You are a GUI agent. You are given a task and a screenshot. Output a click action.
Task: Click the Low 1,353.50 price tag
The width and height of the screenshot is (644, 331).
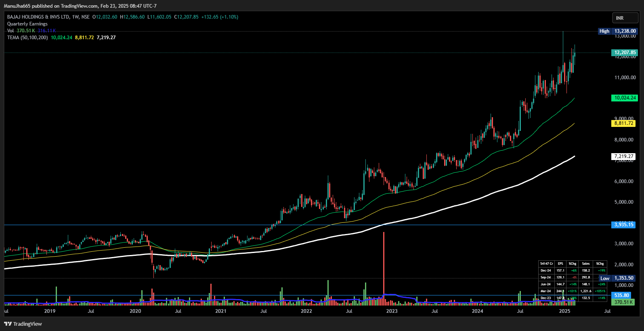point(618,278)
